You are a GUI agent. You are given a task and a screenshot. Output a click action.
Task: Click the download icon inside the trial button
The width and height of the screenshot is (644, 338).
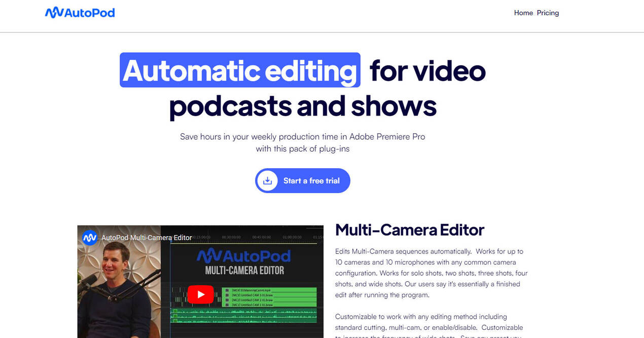point(267,180)
